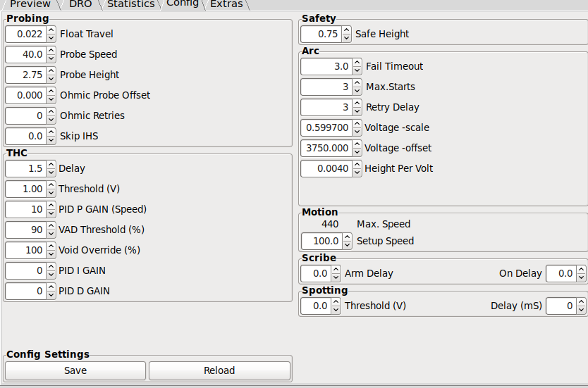Screen dimensions: 588x388
Task: Increase Safe Height with up arrow
Action: tap(346, 30)
